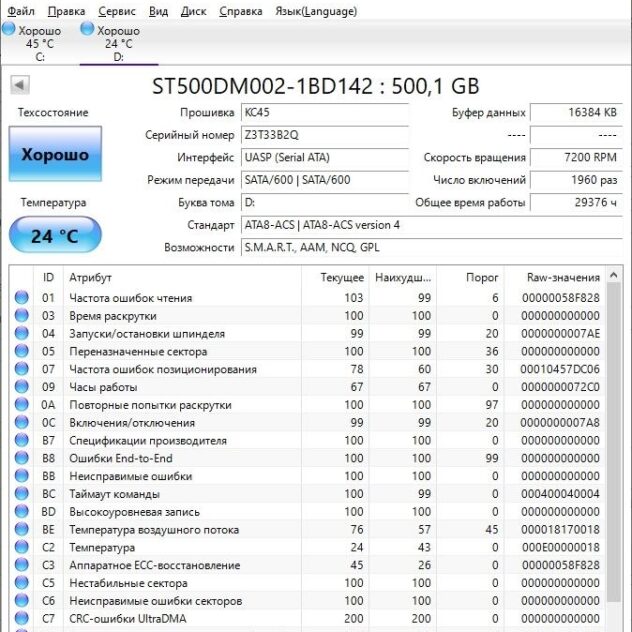The height and width of the screenshot is (632, 632).
Task: Click the previous disk arrow button
Action: coord(19,86)
